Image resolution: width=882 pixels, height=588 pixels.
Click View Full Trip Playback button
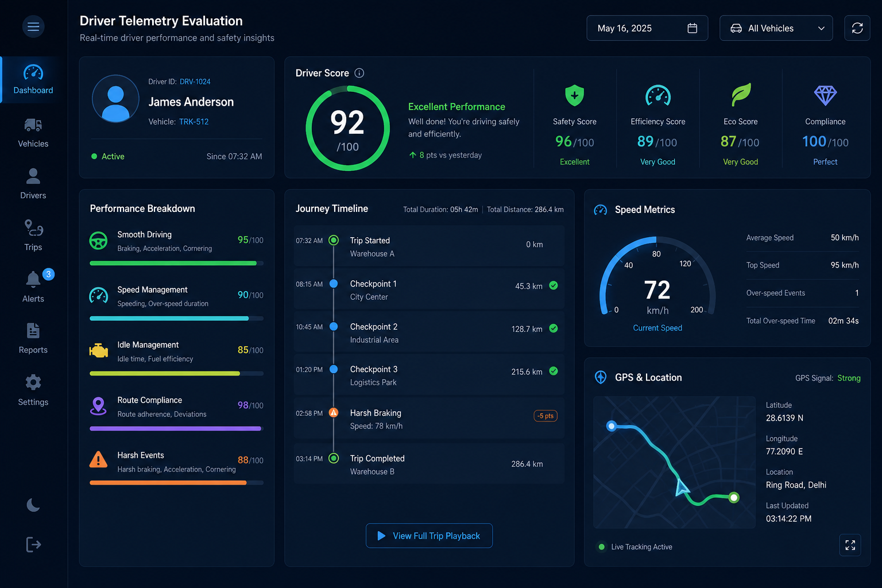pos(429,536)
